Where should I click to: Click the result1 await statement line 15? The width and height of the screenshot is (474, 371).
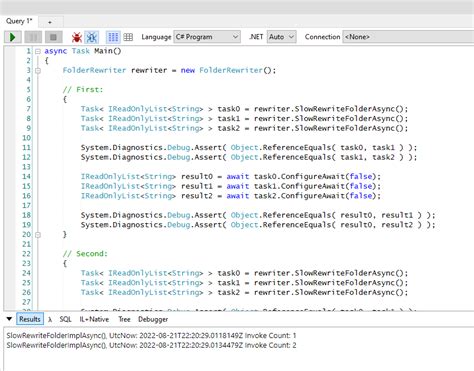230,186
